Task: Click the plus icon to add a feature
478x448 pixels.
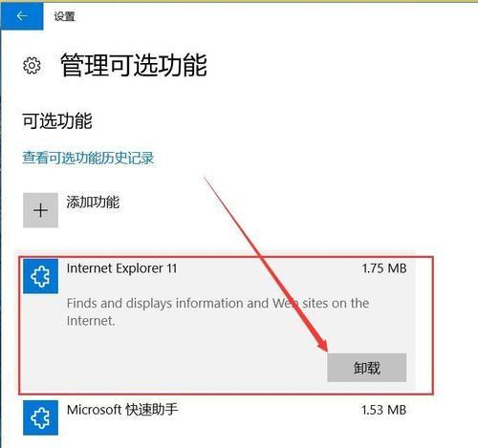Action: tap(40, 210)
